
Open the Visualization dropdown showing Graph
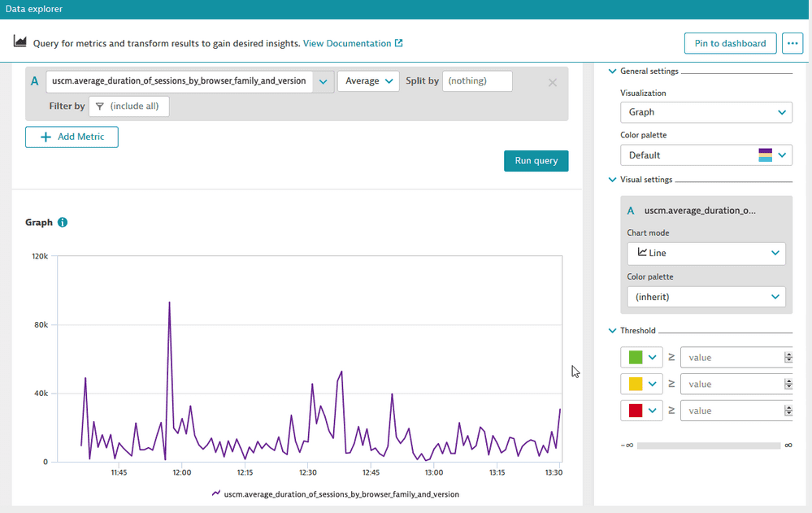click(706, 112)
